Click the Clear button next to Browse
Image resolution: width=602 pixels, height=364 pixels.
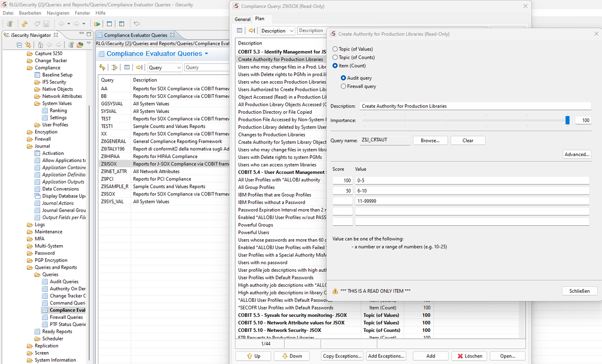pos(468,140)
